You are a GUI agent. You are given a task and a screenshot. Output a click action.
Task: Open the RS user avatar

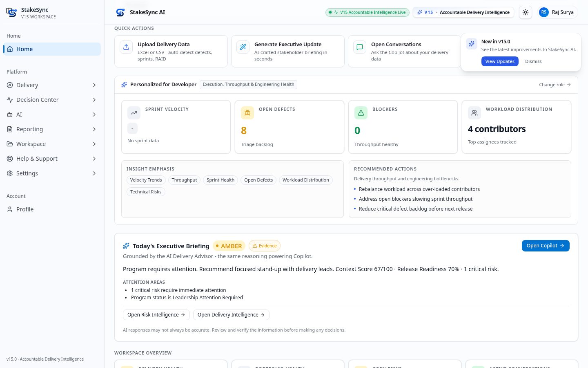(543, 12)
